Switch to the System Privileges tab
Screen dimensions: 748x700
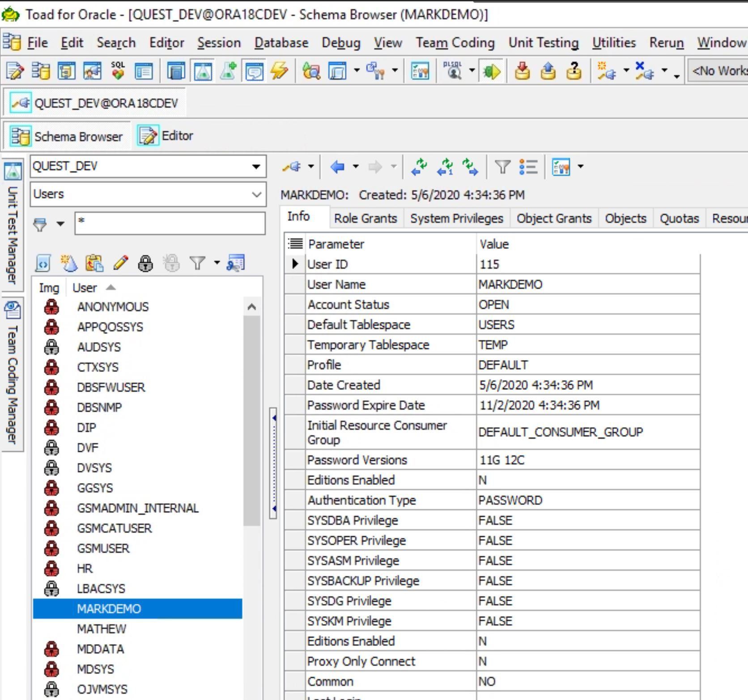pyautogui.click(x=457, y=218)
